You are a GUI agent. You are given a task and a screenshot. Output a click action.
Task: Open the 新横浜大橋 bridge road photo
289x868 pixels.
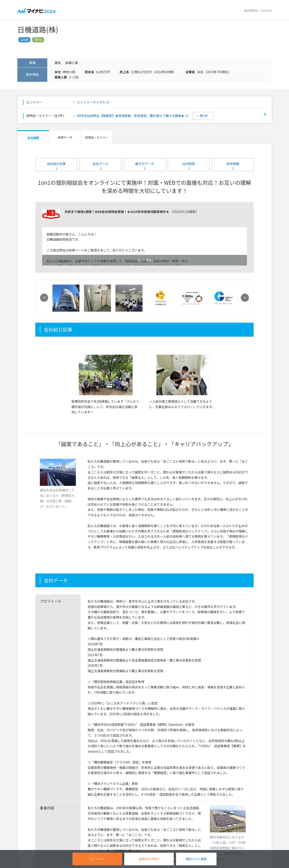[x=58, y=472]
